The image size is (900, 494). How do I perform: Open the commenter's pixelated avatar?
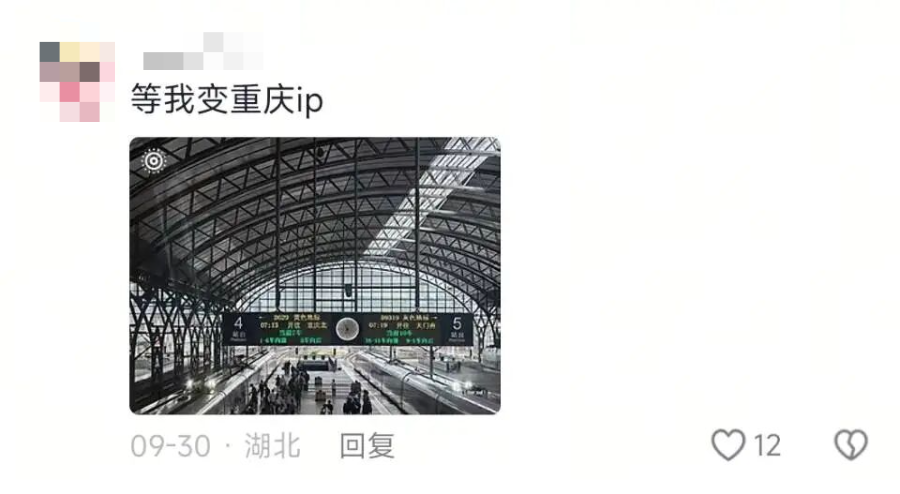click(x=77, y=81)
